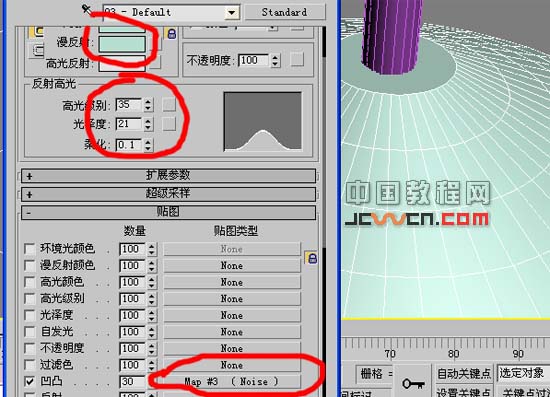Click the Standard material type button
The height and width of the screenshot is (397, 550).
coord(284,12)
